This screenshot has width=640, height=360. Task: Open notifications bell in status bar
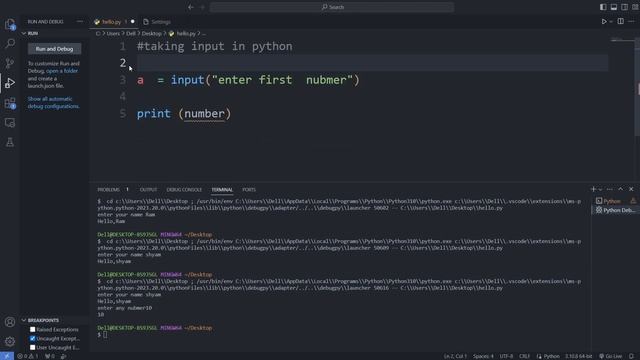(632, 356)
